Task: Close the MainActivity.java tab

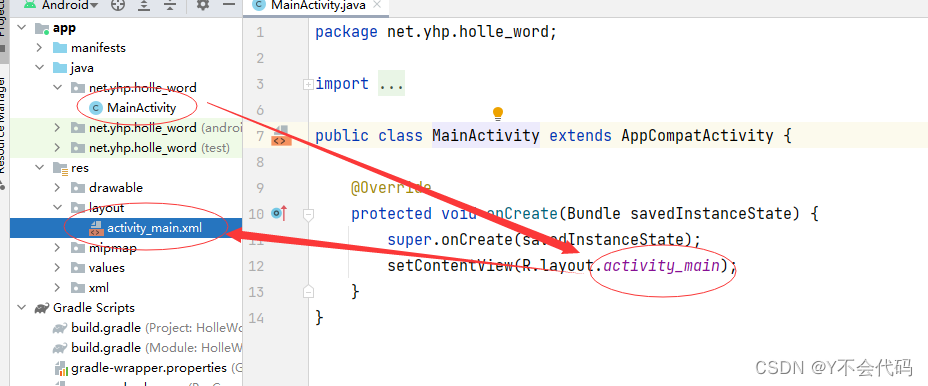Action: click(x=378, y=6)
